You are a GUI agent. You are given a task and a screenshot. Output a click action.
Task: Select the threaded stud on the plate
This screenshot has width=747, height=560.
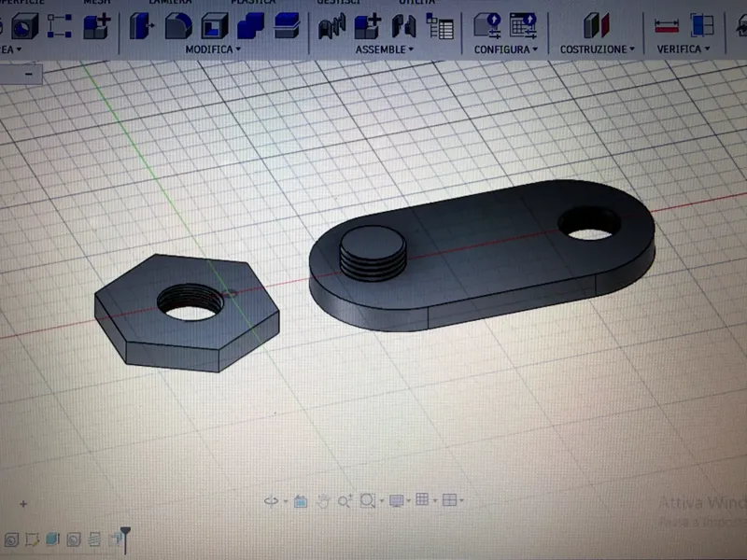pyautogui.click(x=373, y=253)
